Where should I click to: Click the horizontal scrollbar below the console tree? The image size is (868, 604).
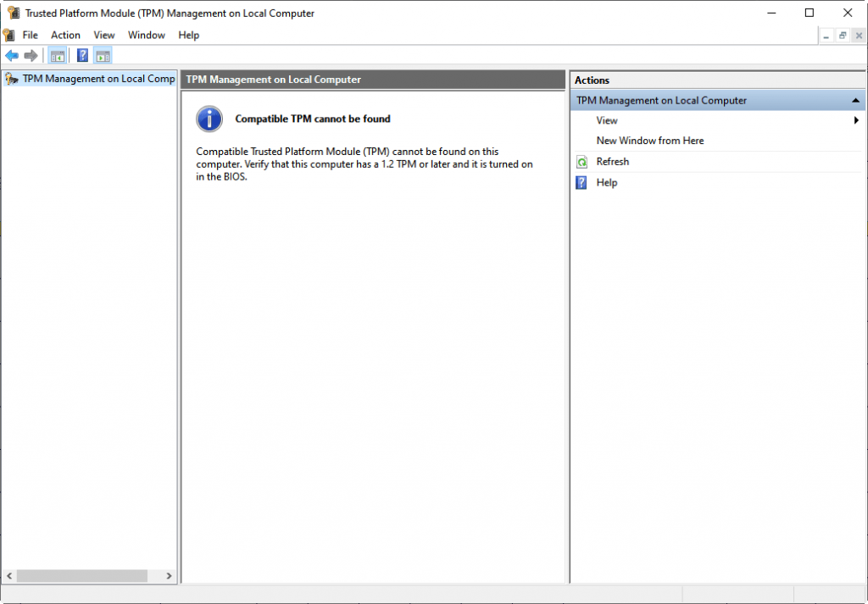(x=82, y=575)
